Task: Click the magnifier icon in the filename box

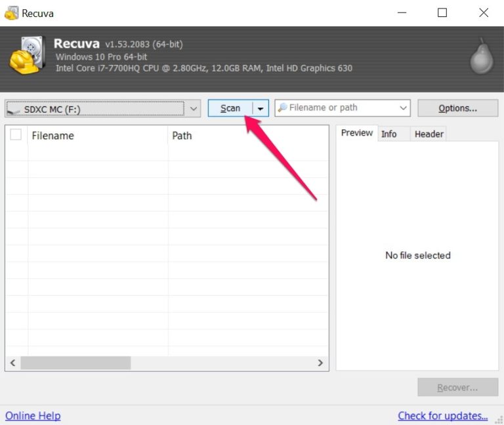Action: [283, 108]
